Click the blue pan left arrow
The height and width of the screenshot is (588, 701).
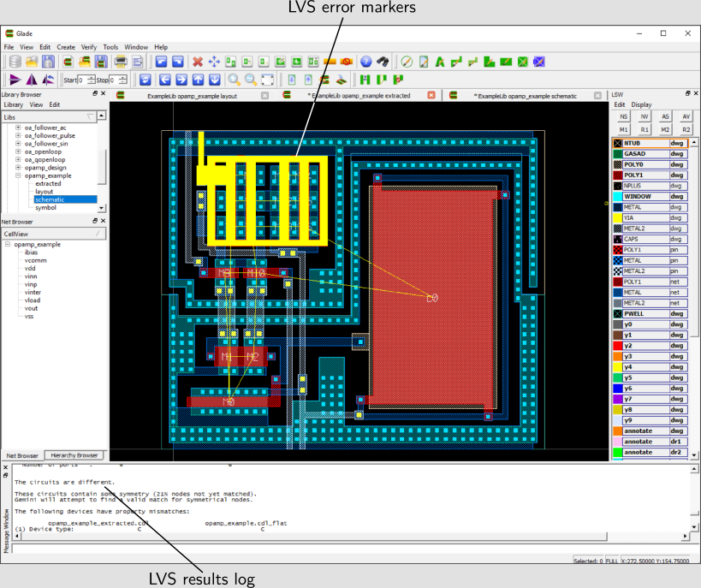163,80
